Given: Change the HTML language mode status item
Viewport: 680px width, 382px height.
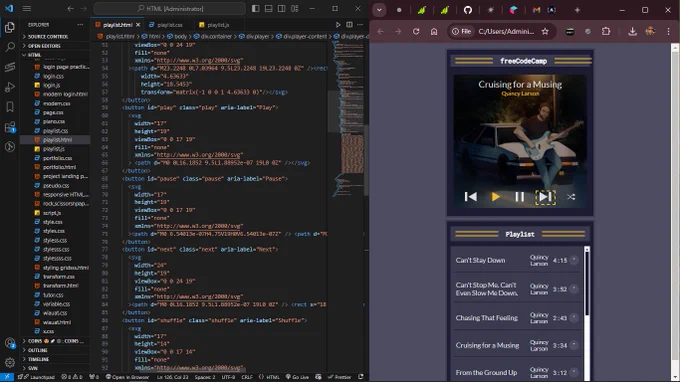Looking at the screenshot, I should [269, 377].
